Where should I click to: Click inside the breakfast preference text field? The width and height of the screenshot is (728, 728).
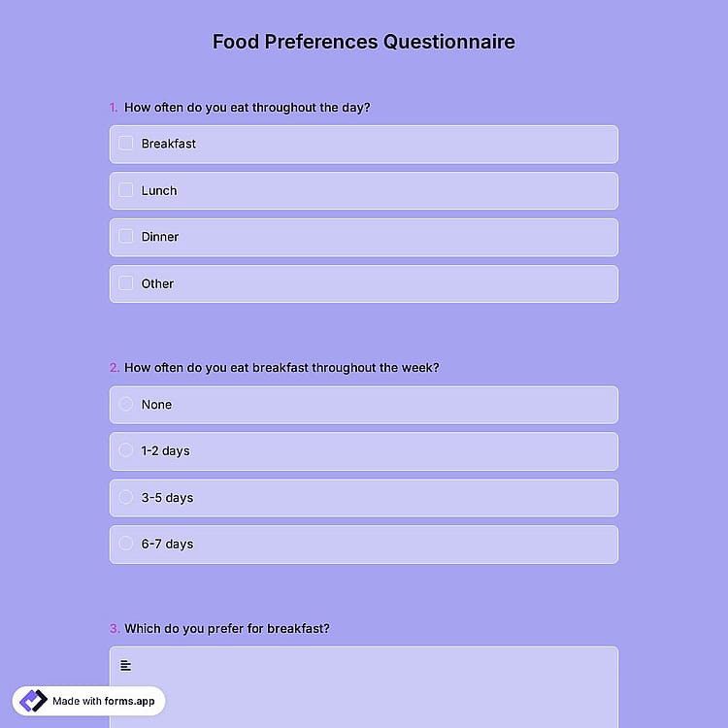pos(364,687)
